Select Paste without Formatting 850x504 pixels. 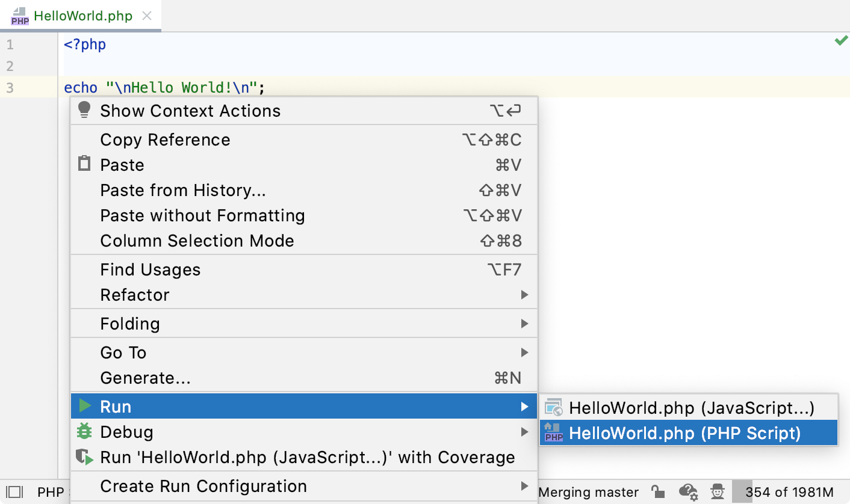click(304, 215)
